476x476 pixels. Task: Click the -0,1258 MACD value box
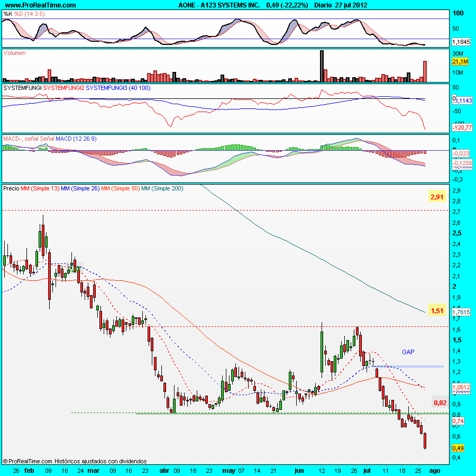pyautogui.click(x=462, y=163)
